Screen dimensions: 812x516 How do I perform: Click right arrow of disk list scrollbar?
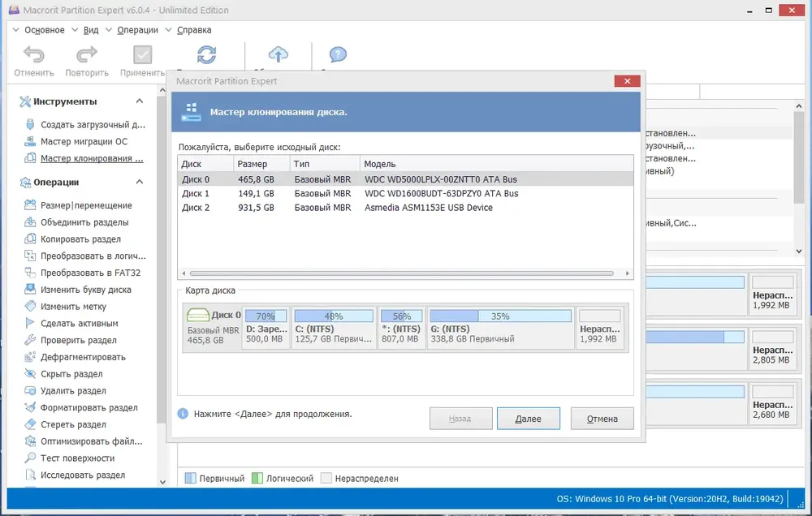[628, 273]
